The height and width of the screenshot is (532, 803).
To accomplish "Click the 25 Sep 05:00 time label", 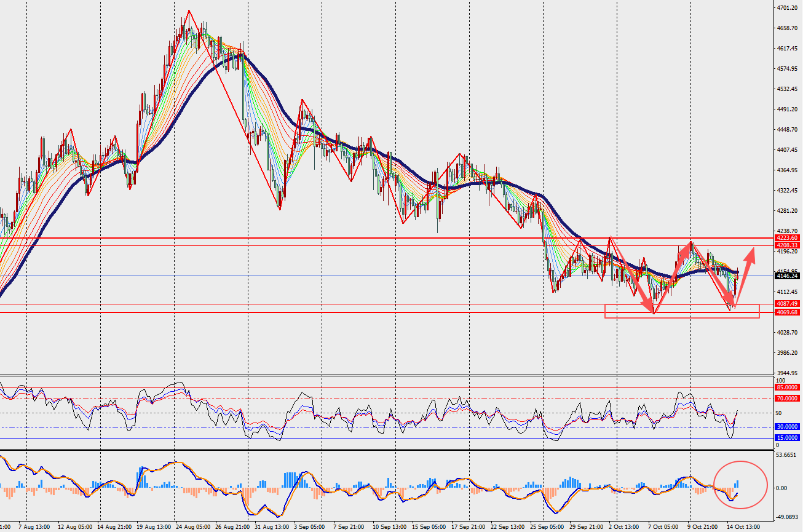I will (x=546, y=528).
